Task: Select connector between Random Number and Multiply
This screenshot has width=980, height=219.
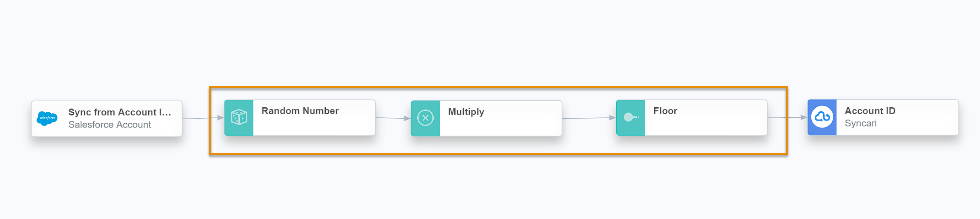Action: pos(390,118)
